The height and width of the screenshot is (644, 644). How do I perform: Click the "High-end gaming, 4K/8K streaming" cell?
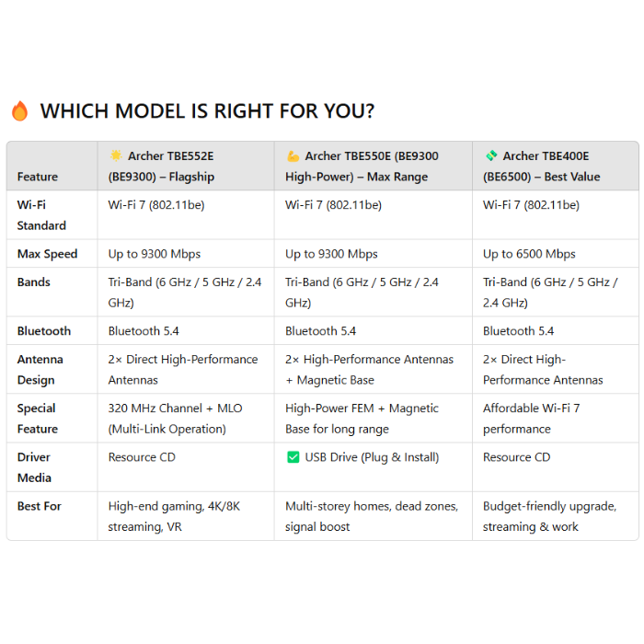point(172,516)
